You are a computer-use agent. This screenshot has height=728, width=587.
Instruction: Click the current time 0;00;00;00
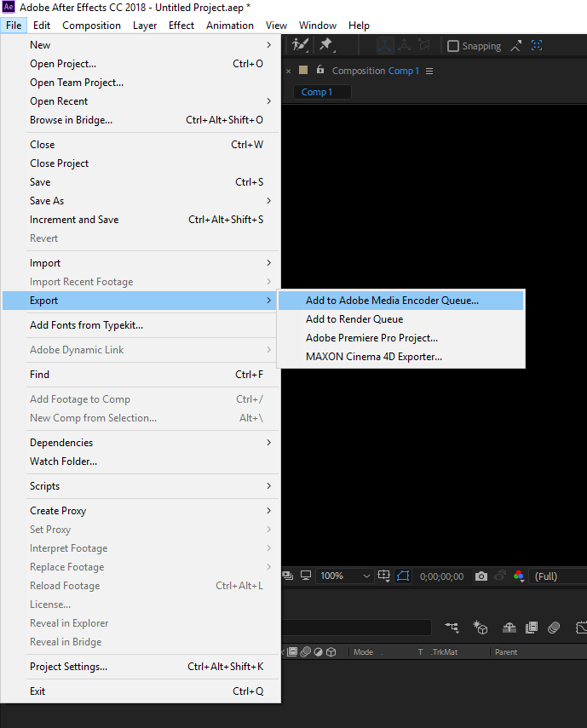coord(441,576)
